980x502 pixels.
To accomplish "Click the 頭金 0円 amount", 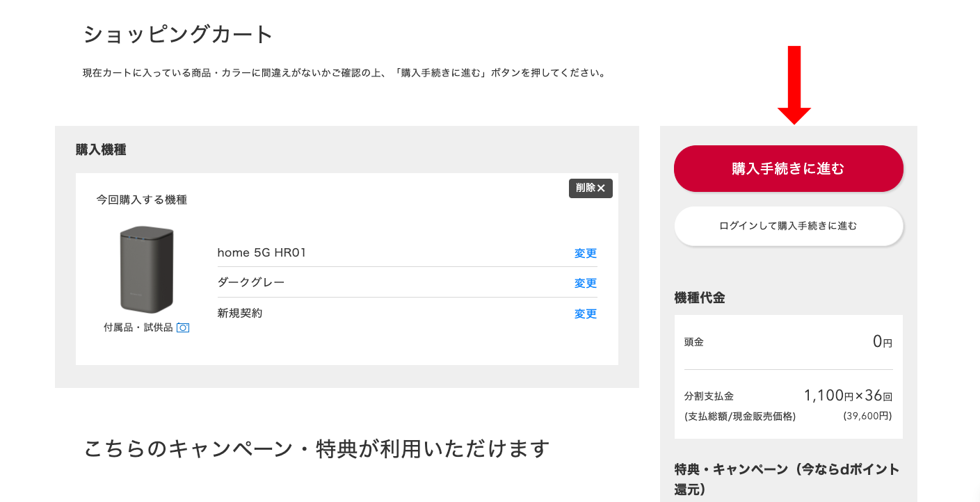I will [883, 341].
